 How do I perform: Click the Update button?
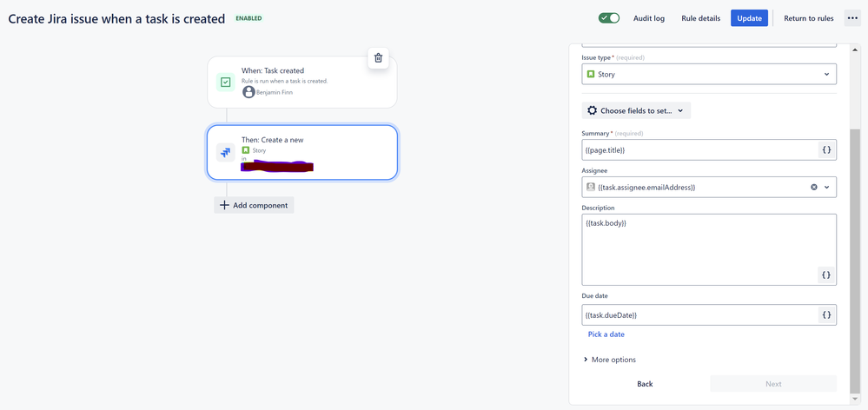coord(750,18)
